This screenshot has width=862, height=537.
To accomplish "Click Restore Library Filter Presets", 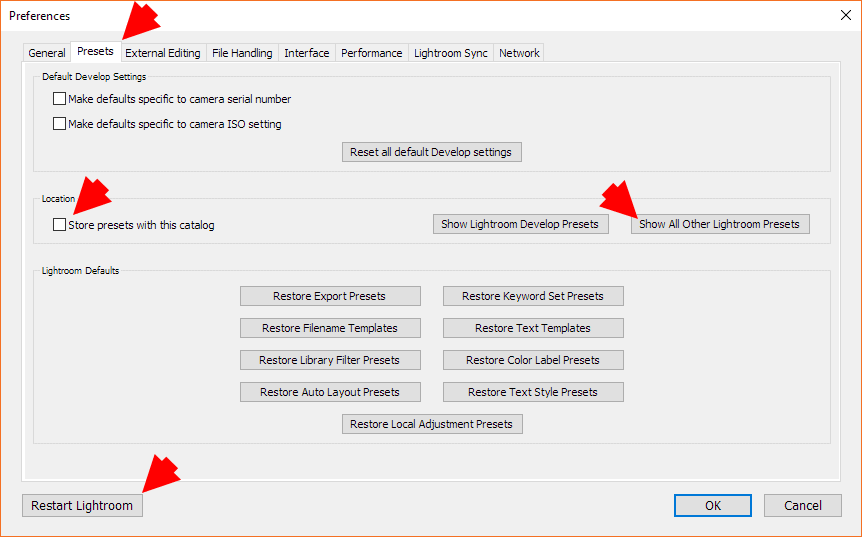I will click(330, 360).
